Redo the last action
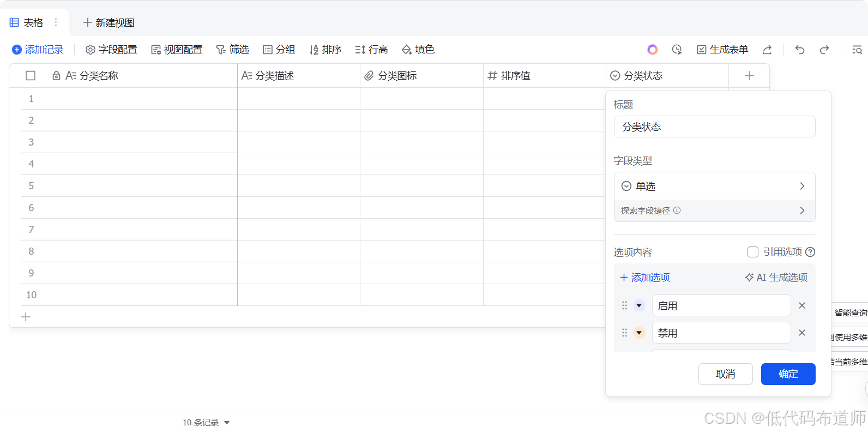 [824, 50]
